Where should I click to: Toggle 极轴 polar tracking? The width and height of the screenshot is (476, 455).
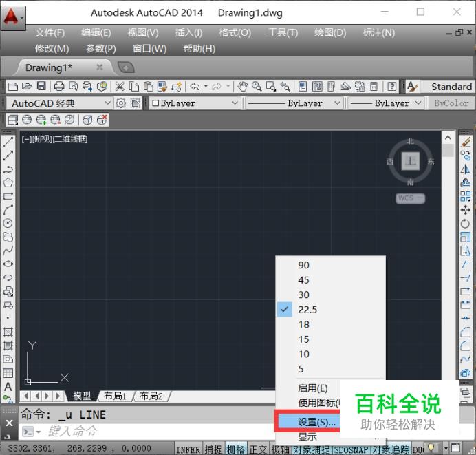(x=280, y=449)
